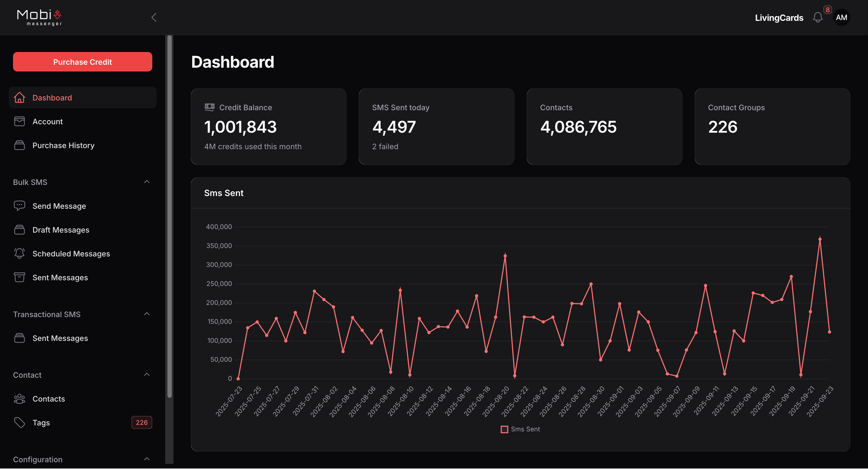
Task: Open notifications via the bell icon
Action: click(x=818, y=18)
